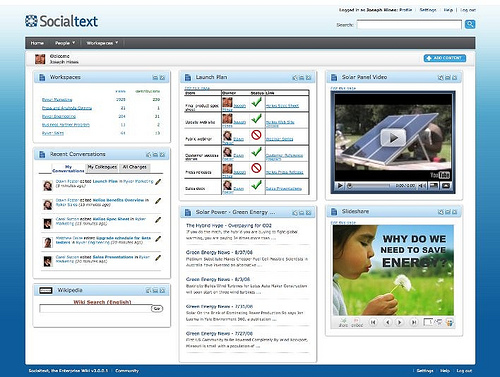This screenshot has height=377, width=500.
Task: Open the Home menu item
Action: 37,43
